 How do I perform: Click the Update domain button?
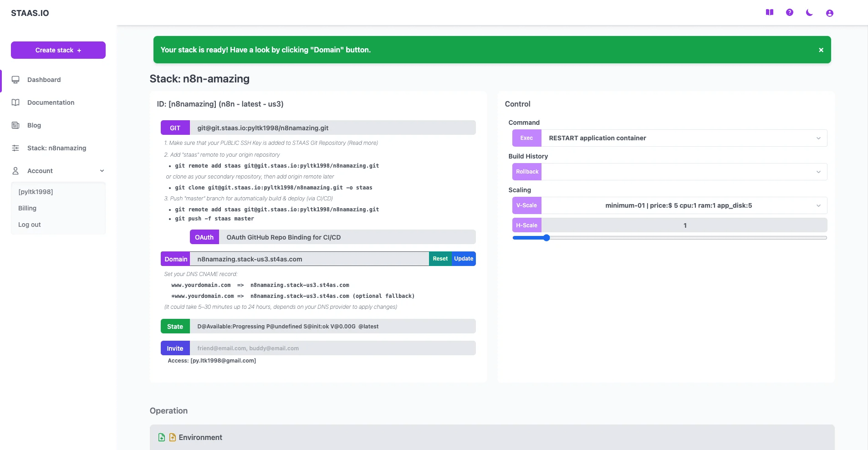click(x=464, y=259)
